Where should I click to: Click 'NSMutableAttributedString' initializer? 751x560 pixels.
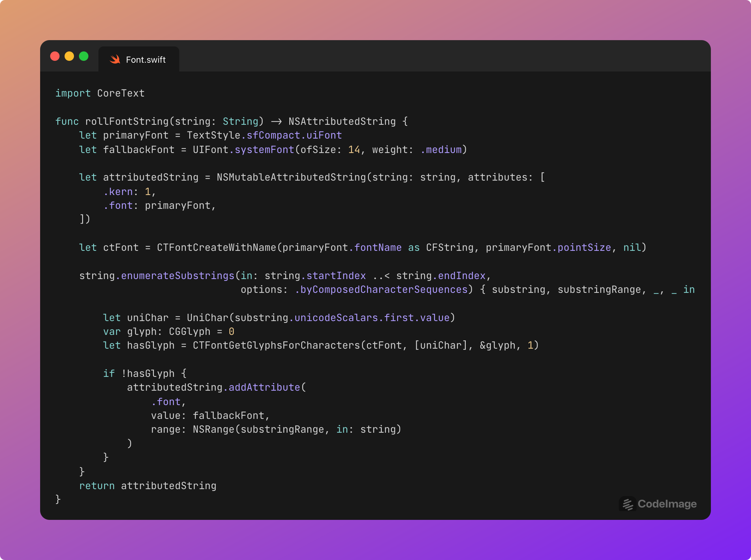[291, 177]
